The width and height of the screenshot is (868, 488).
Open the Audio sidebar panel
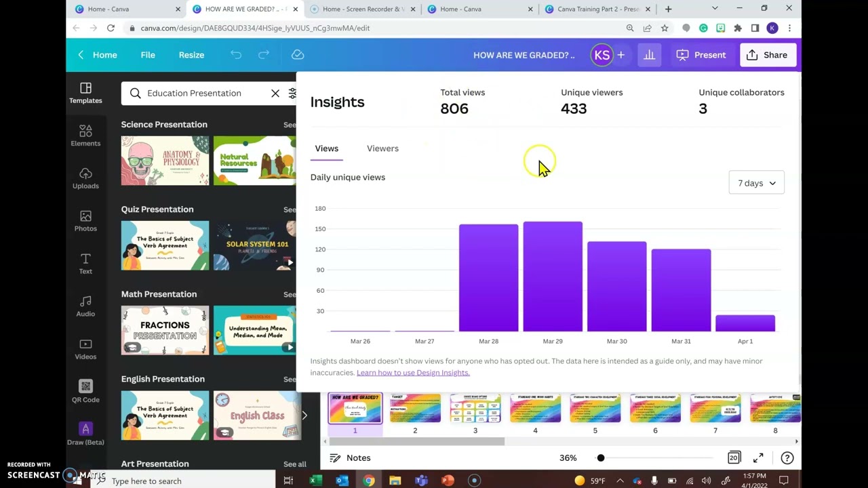tap(85, 306)
